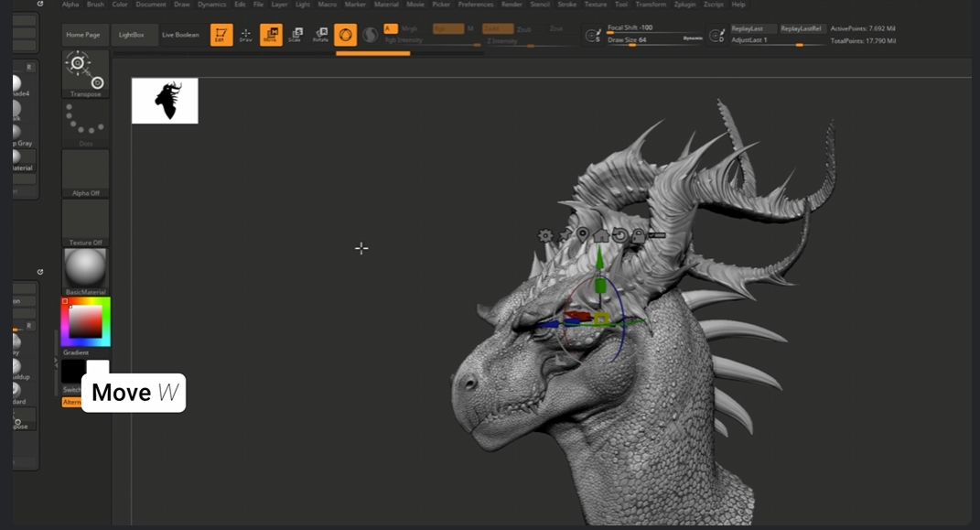980x530 pixels.
Task: Click the gizmo blue axis arrow handle
Action: coord(549,324)
